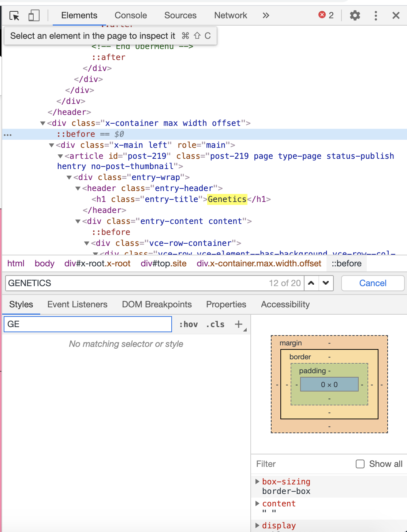The width and height of the screenshot is (407, 532).
Task: Open the red error count indicator
Action: click(x=326, y=15)
